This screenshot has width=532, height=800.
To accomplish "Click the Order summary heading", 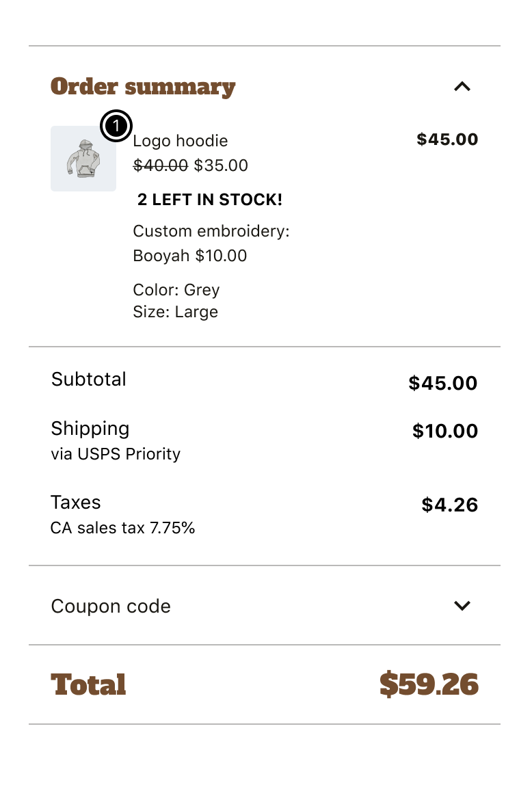I will 142,87.
